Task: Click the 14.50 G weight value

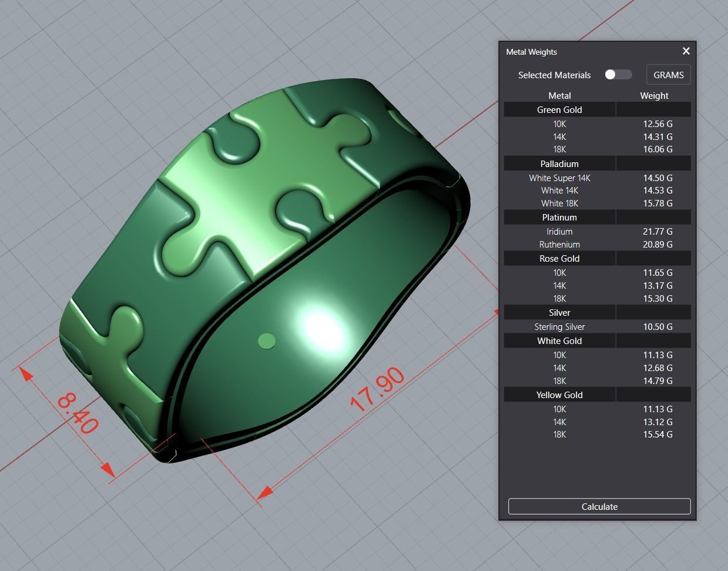Action: (x=657, y=178)
